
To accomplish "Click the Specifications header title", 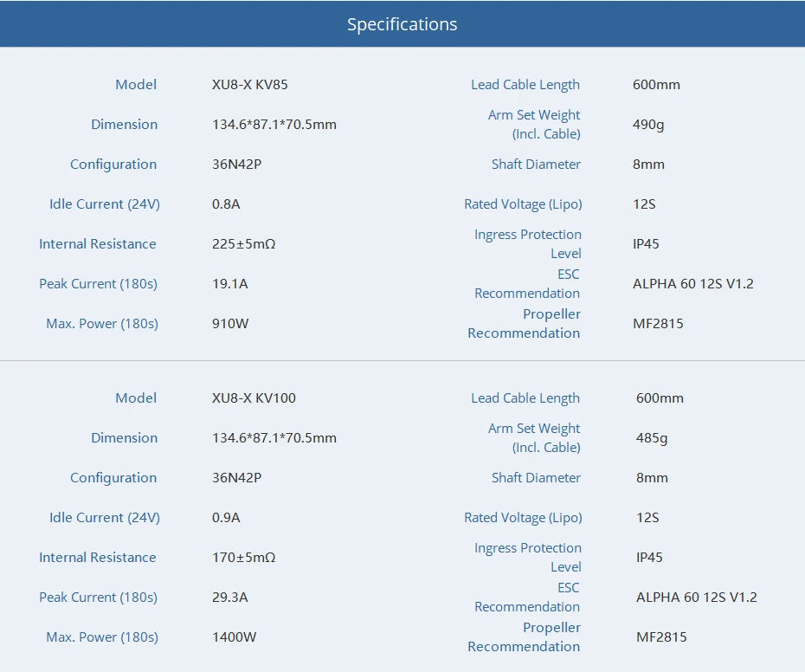I will coord(402,24).
